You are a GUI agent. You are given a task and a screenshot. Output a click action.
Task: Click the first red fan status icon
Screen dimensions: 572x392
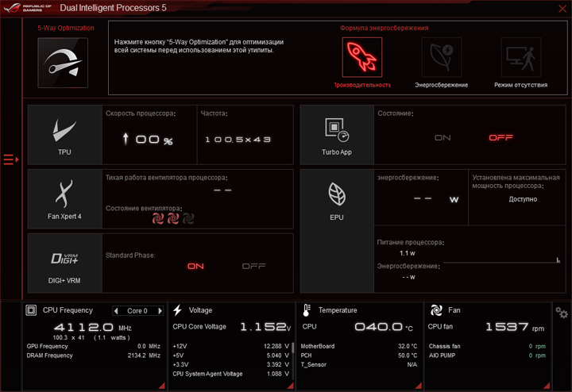(158, 218)
